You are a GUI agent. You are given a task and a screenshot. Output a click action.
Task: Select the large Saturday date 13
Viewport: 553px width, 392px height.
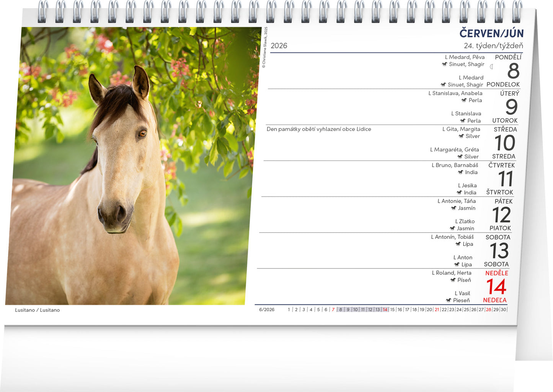[499, 251]
